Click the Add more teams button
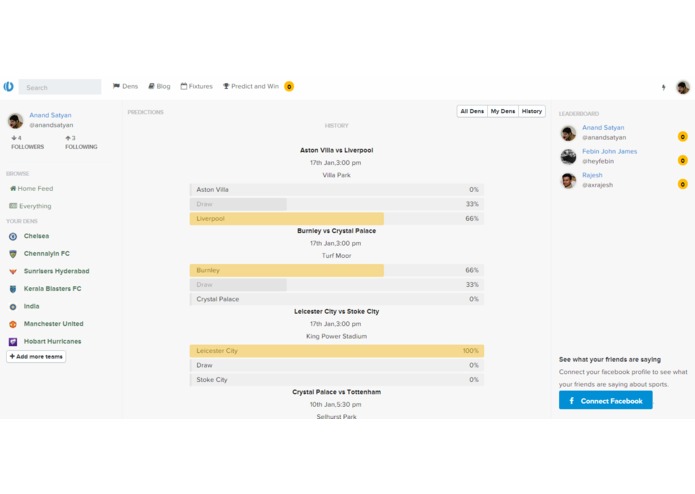The image size is (695, 494). 36,357
